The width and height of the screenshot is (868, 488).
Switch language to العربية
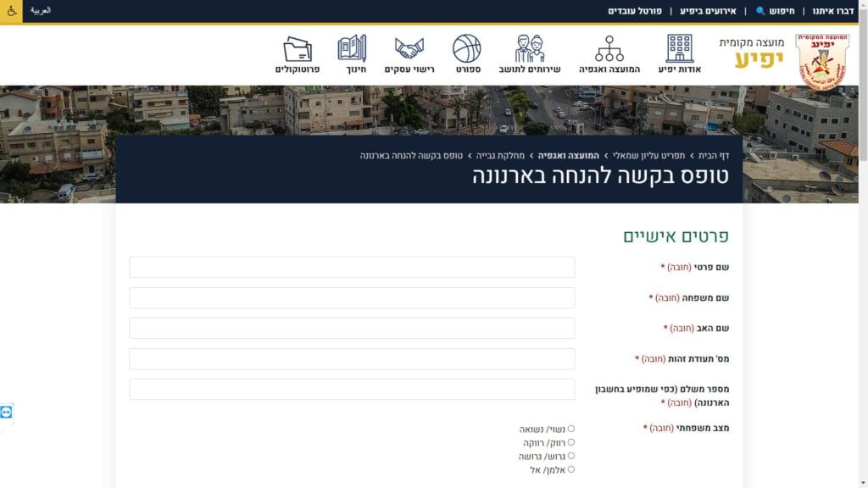tap(41, 11)
